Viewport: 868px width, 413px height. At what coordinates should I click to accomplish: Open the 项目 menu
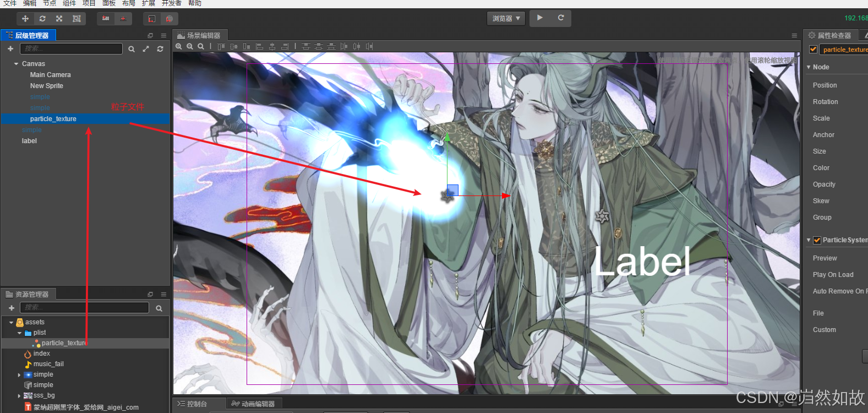89,3
